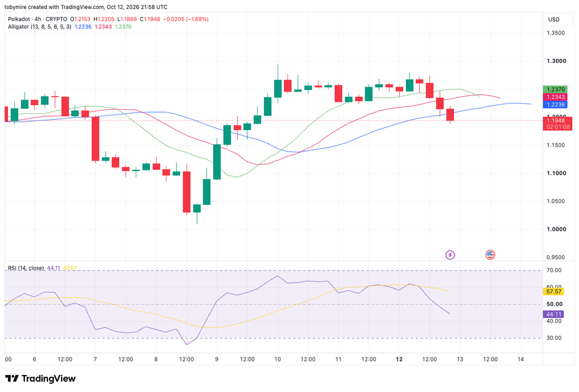Click the Alligator value 1.2236 in legend
579x392 pixels.
click(83, 27)
